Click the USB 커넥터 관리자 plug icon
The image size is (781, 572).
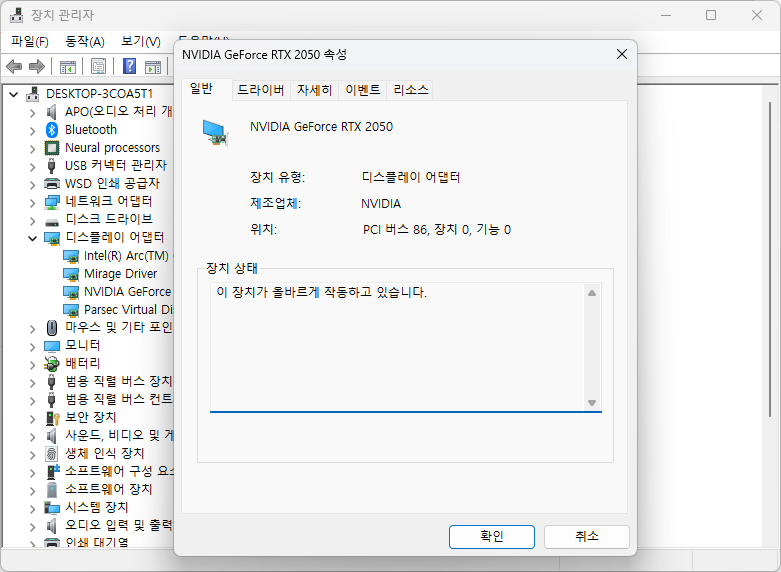pyautogui.click(x=51, y=166)
